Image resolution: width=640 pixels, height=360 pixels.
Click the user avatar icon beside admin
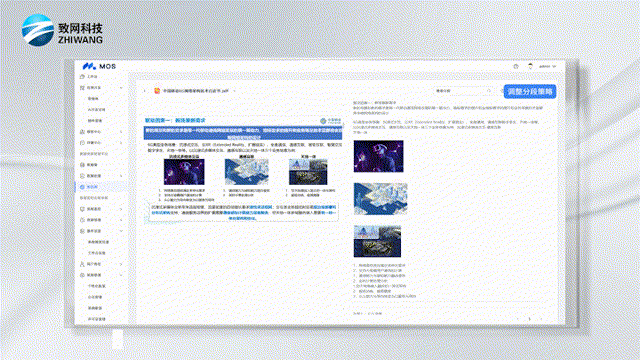pos(530,66)
